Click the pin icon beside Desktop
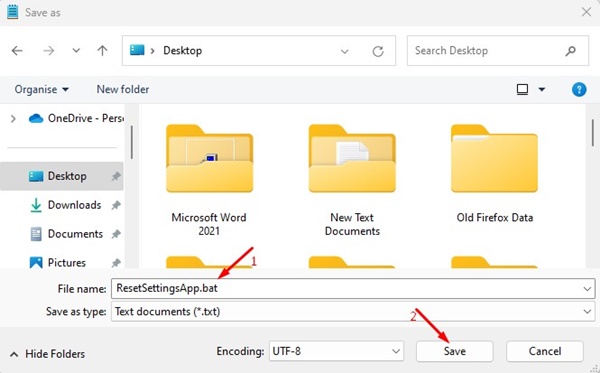 point(116,176)
